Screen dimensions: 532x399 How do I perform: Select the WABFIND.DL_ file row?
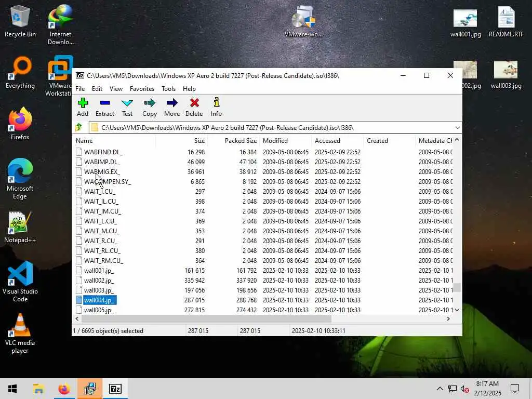tap(263, 152)
